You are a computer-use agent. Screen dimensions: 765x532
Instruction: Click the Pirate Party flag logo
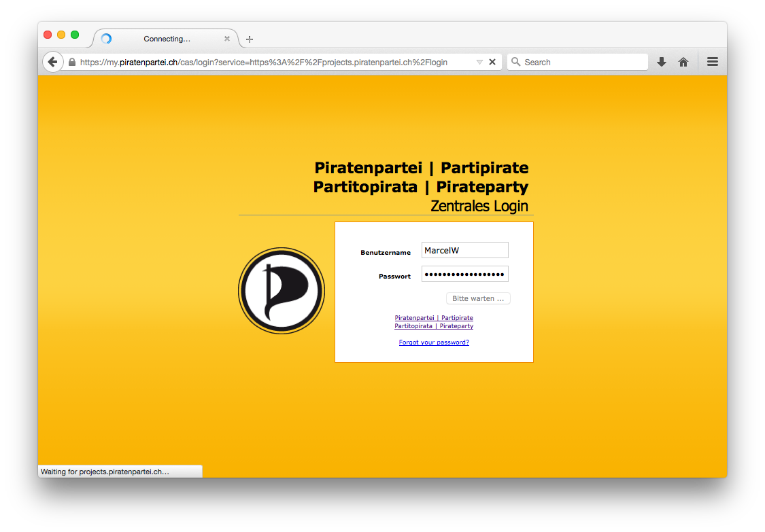[282, 291]
